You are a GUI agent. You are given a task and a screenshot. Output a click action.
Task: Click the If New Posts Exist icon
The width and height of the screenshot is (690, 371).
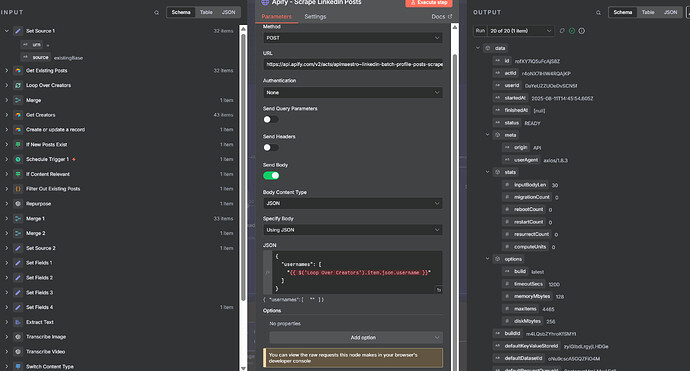pos(18,144)
